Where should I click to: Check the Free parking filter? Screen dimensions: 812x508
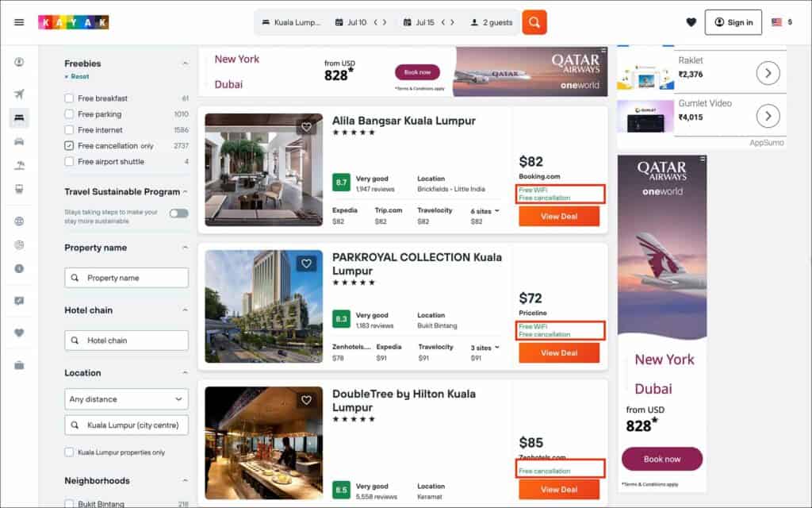tap(69, 114)
